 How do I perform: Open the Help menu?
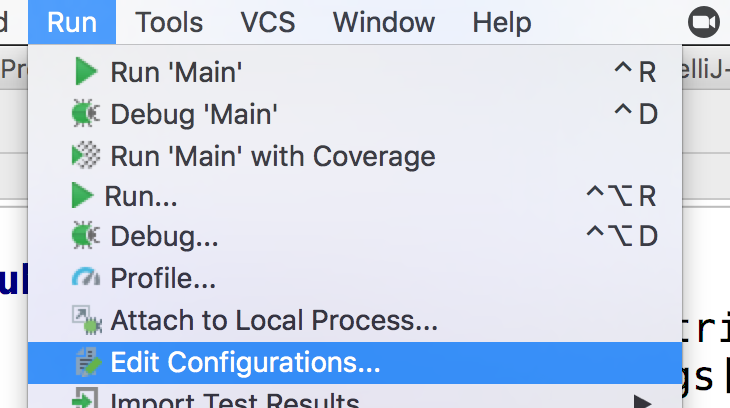(x=502, y=22)
